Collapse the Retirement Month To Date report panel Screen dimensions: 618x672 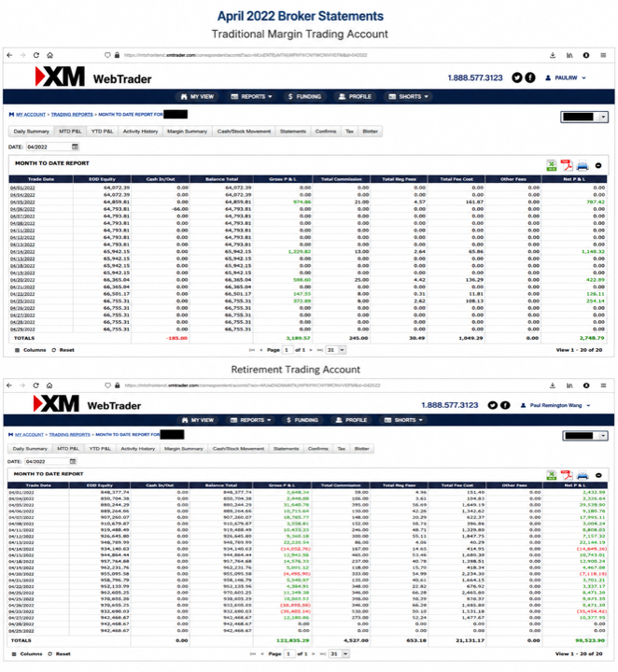click(598, 475)
